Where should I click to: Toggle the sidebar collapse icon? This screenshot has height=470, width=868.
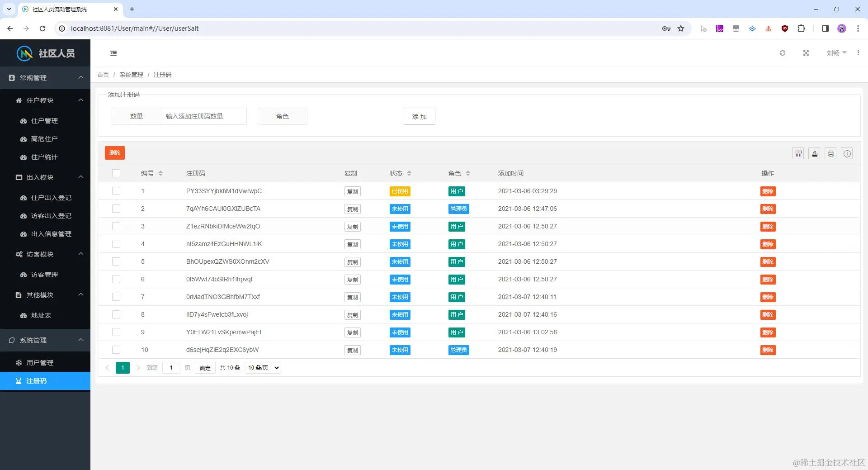113,53
